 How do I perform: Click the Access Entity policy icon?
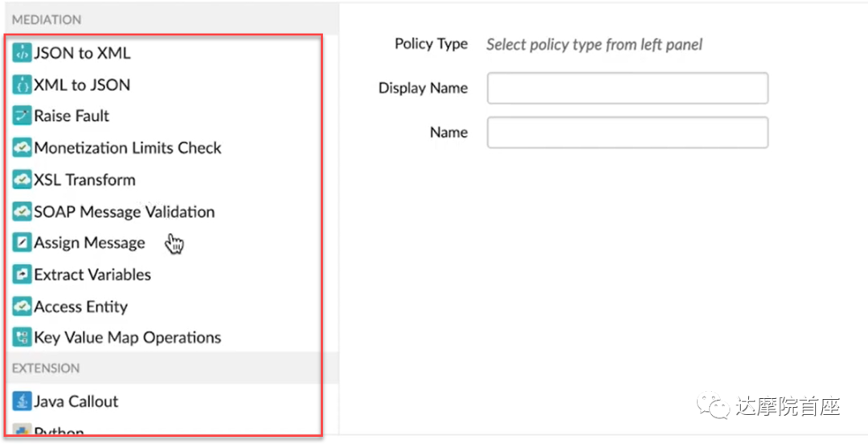point(22,306)
